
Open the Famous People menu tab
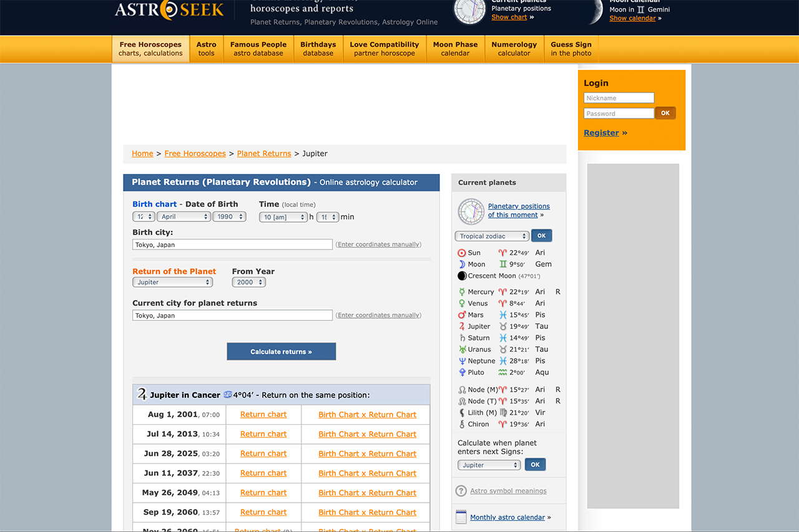(x=258, y=49)
